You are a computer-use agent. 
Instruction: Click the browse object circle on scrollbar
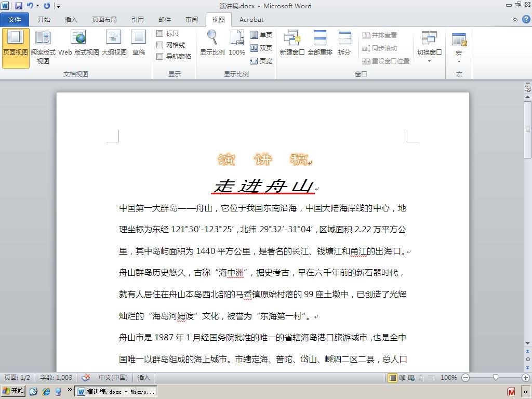tap(528, 359)
